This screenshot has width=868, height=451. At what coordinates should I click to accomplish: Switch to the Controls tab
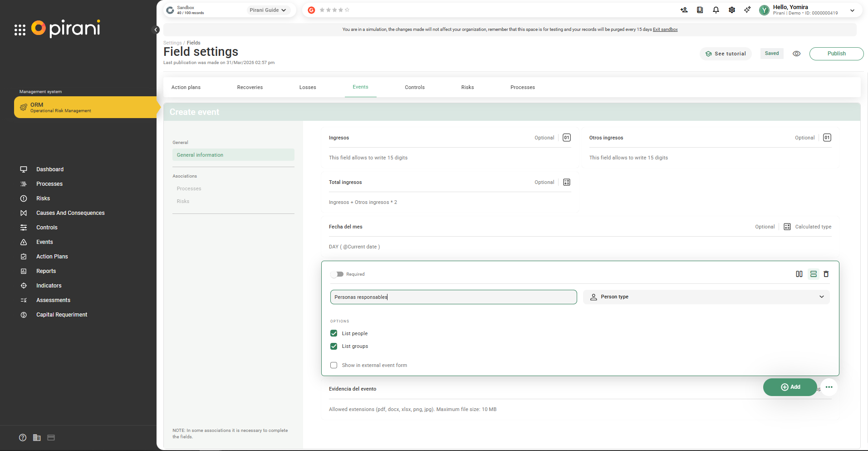point(414,87)
